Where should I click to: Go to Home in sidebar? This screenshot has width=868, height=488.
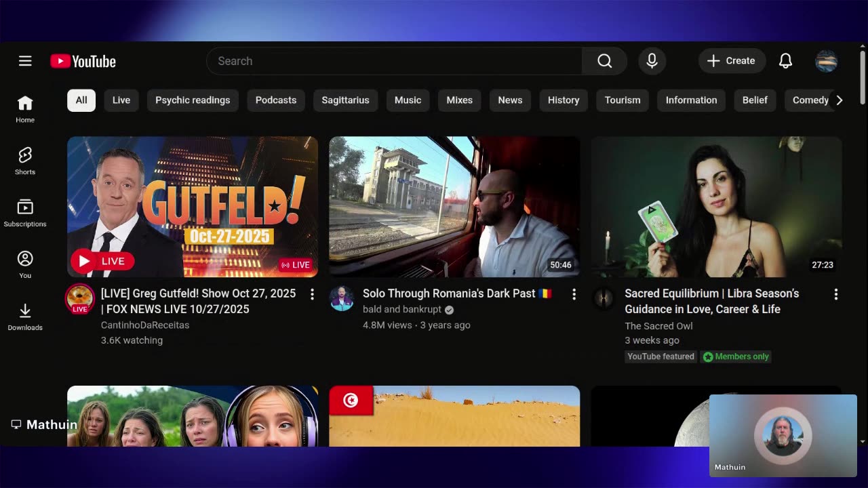[x=25, y=109]
